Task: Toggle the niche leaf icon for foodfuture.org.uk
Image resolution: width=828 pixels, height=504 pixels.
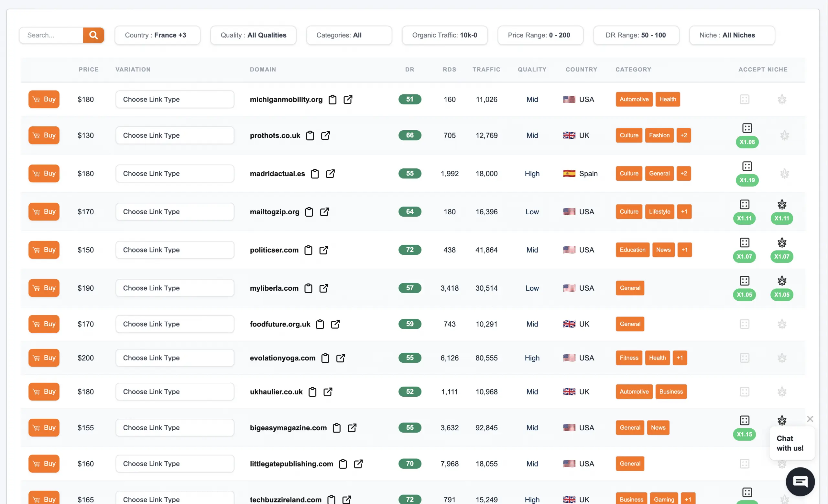Action: pyautogui.click(x=782, y=324)
